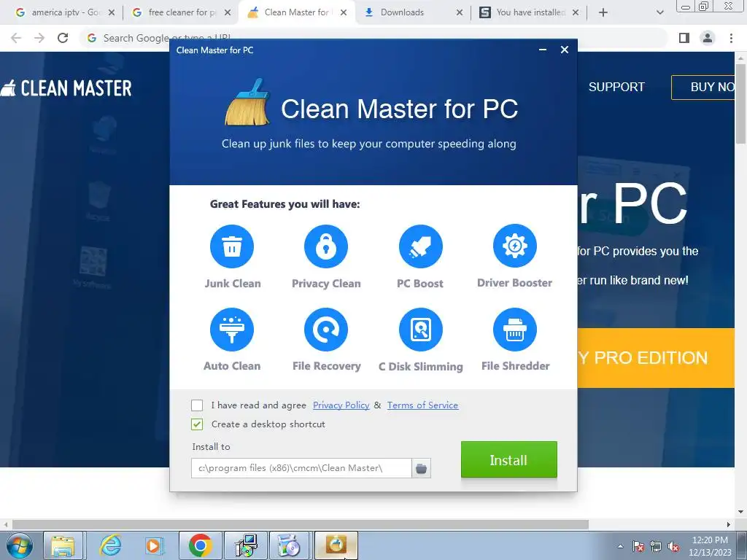747x560 pixels.
Task: Click SUPPORT in the website menu
Action: tap(616, 87)
